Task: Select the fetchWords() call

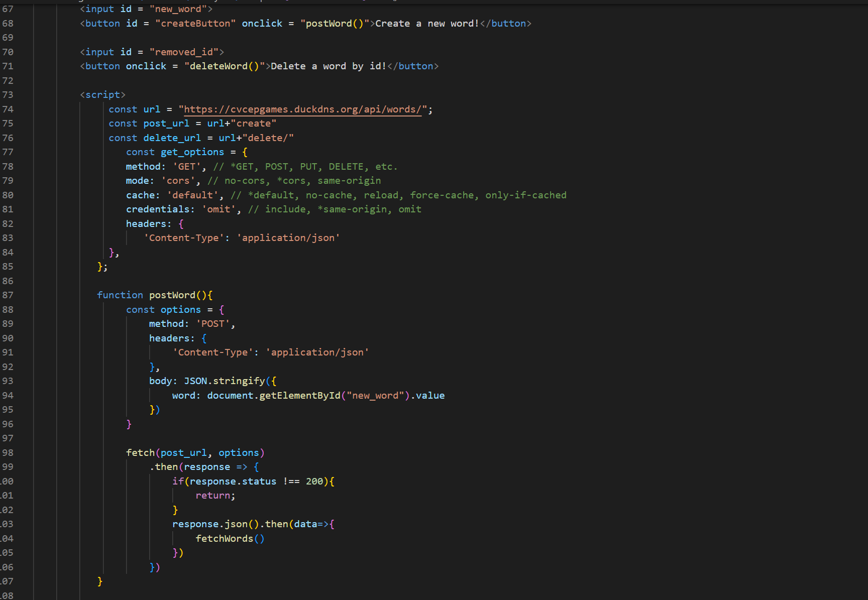Action: pos(225,538)
